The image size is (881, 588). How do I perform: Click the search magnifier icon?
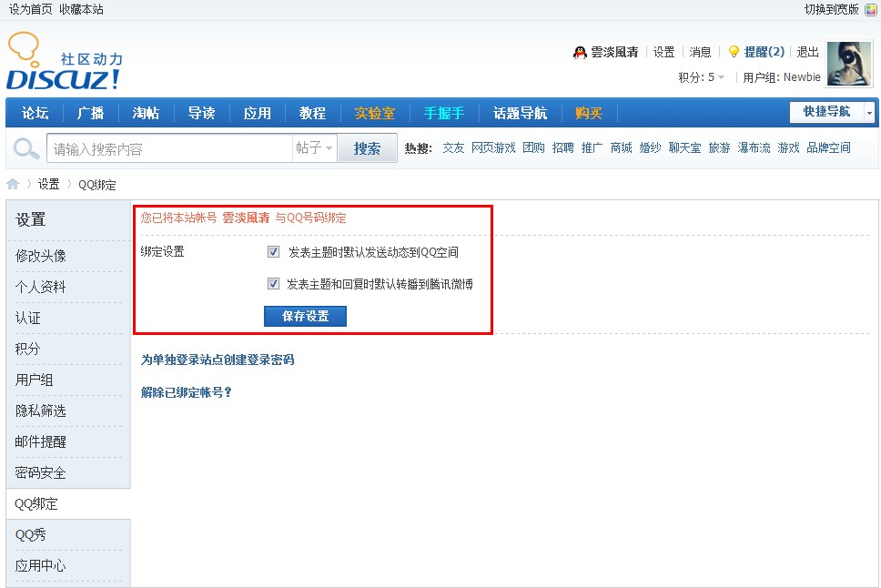click(25, 149)
